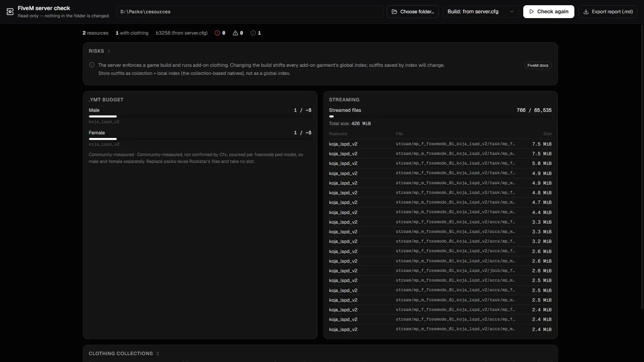Click the CLOTHING COLLECTIONS section heading
Viewport: 644px width, 362px height.
coord(121,354)
